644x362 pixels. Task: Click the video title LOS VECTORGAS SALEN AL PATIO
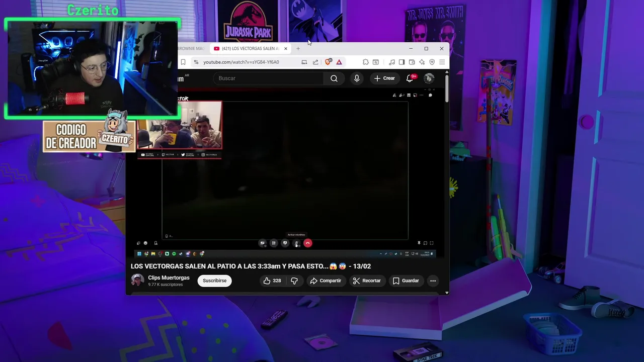251,266
